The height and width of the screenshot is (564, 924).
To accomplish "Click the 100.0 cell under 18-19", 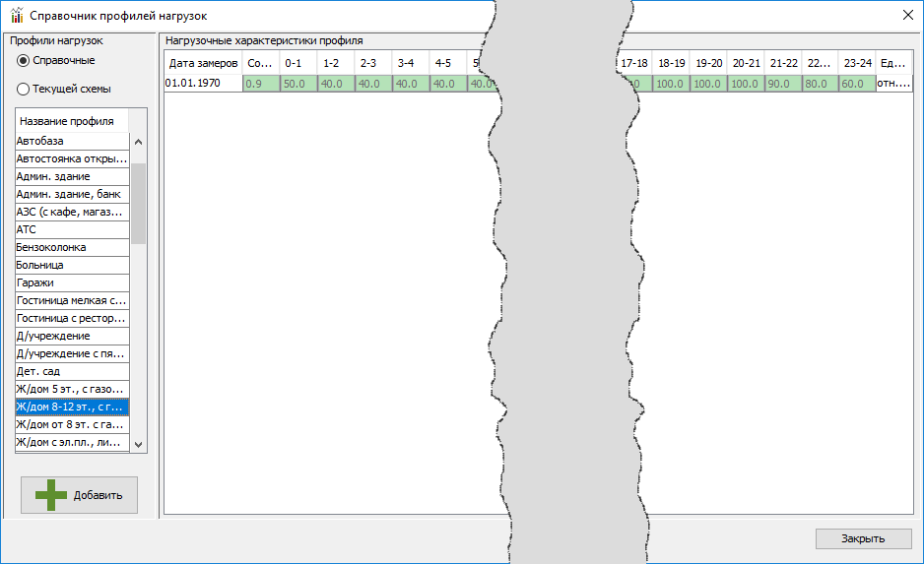I will point(671,84).
